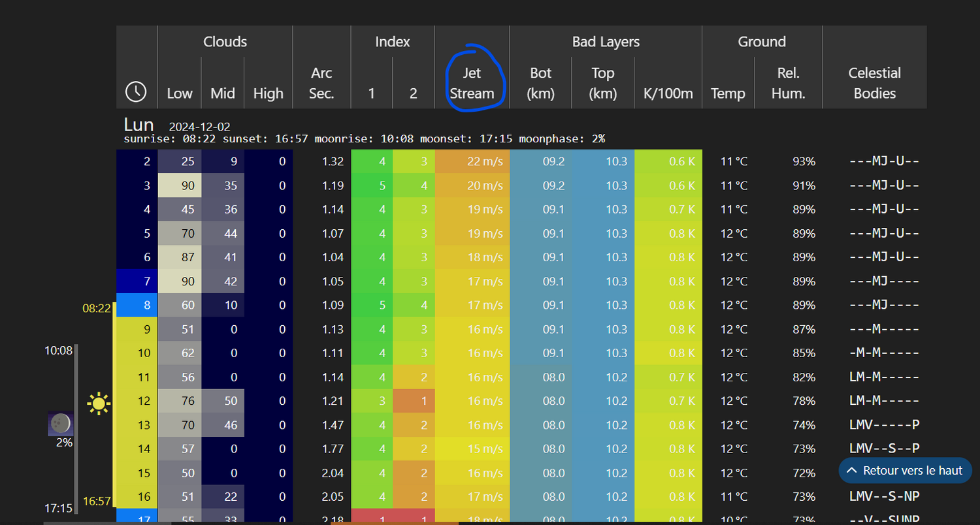Viewport: 980px width, 525px height.
Task: Click the yellow sun icon beside the hours
Action: coord(99,404)
